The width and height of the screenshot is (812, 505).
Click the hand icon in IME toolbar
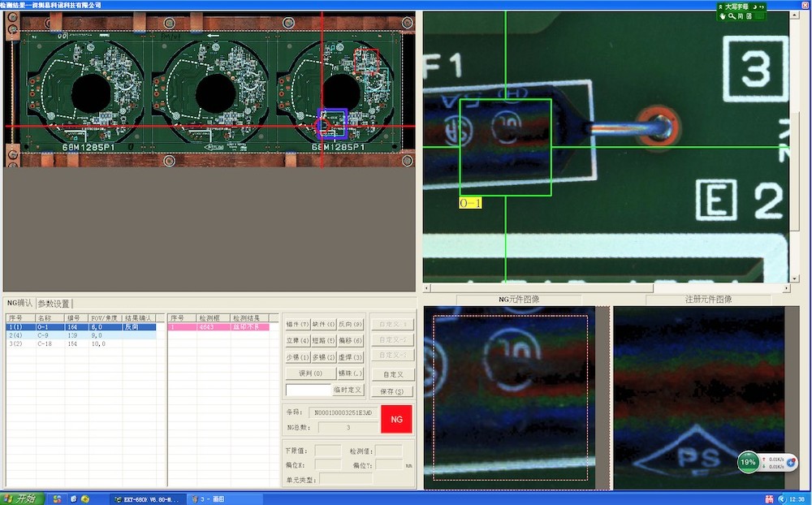coord(723,16)
